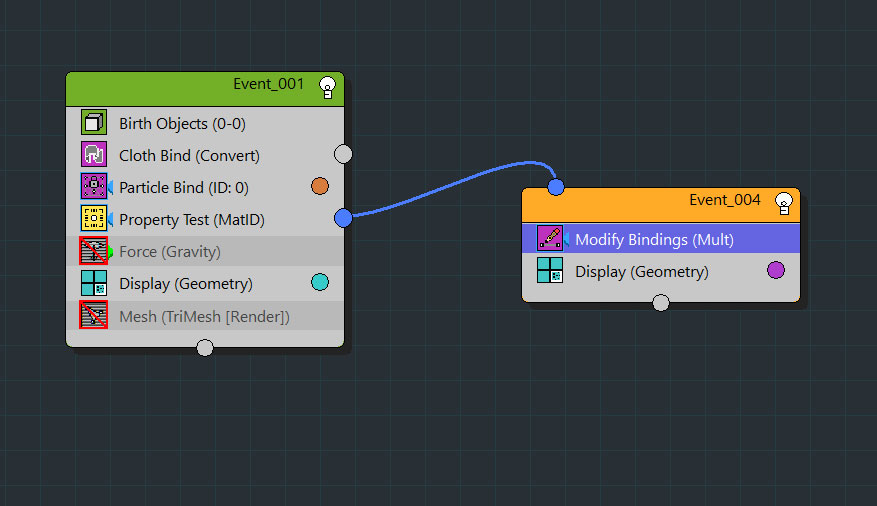Click the Event_004 bottom output connector
This screenshot has height=506, width=877.
(661, 302)
